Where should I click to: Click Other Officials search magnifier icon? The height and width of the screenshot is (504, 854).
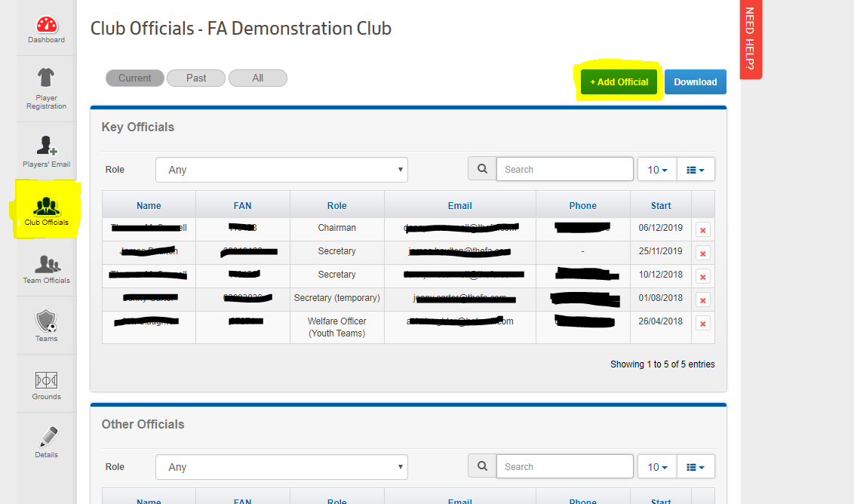tap(482, 466)
